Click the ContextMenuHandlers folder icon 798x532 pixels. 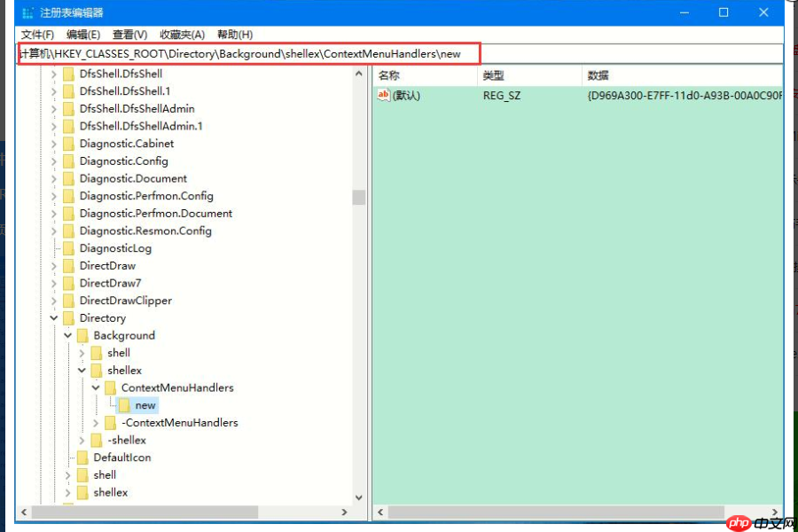pos(111,388)
